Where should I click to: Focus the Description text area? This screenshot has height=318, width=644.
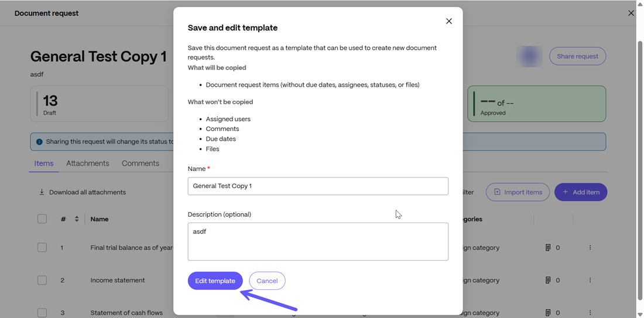tap(318, 242)
